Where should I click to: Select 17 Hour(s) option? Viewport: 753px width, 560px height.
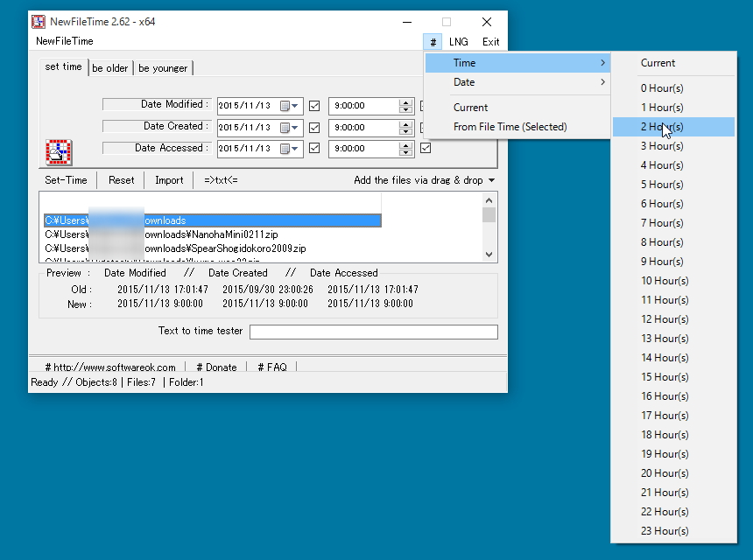[x=673, y=416]
